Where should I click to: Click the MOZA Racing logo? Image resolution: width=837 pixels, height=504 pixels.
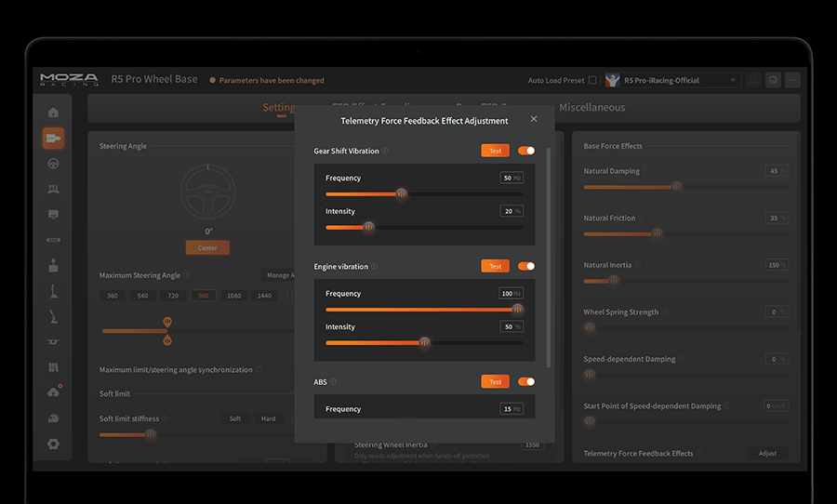click(x=70, y=80)
